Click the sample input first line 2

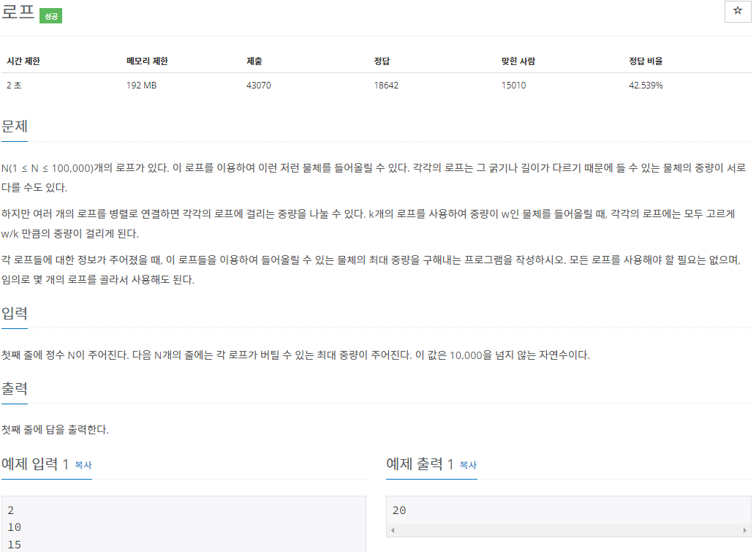click(11, 510)
